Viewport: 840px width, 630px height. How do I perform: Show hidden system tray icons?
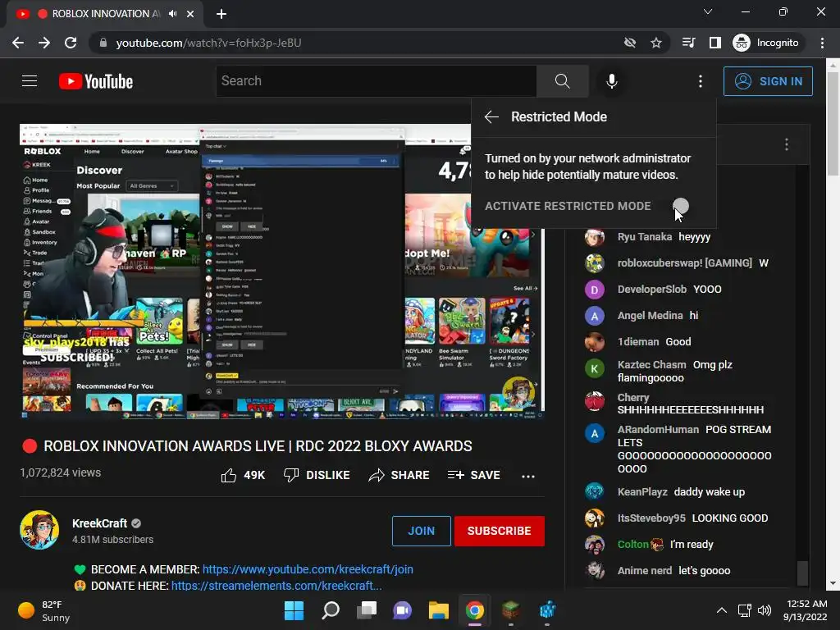pyautogui.click(x=722, y=610)
